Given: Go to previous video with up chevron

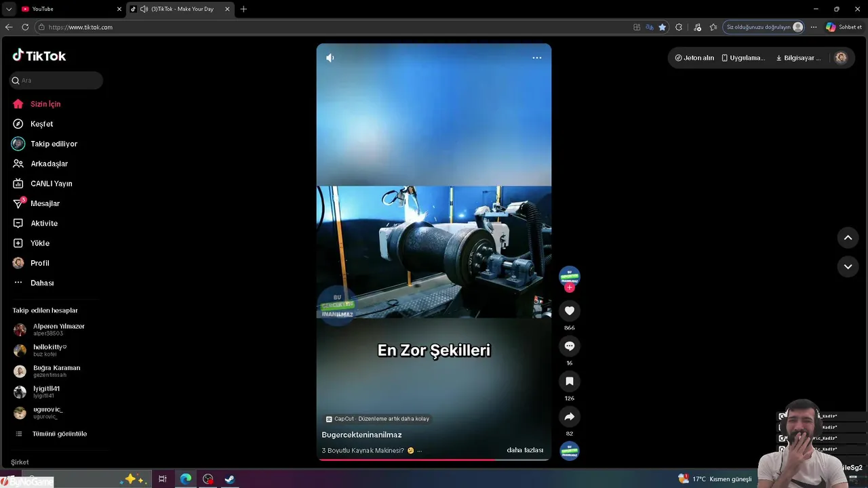Looking at the screenshot, I should click(848, 237).
